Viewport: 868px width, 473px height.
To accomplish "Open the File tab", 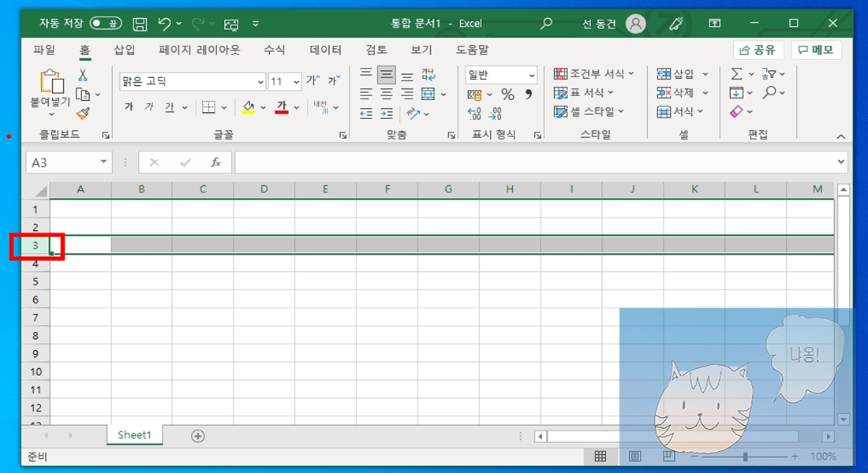I will (x=44, y=50).
